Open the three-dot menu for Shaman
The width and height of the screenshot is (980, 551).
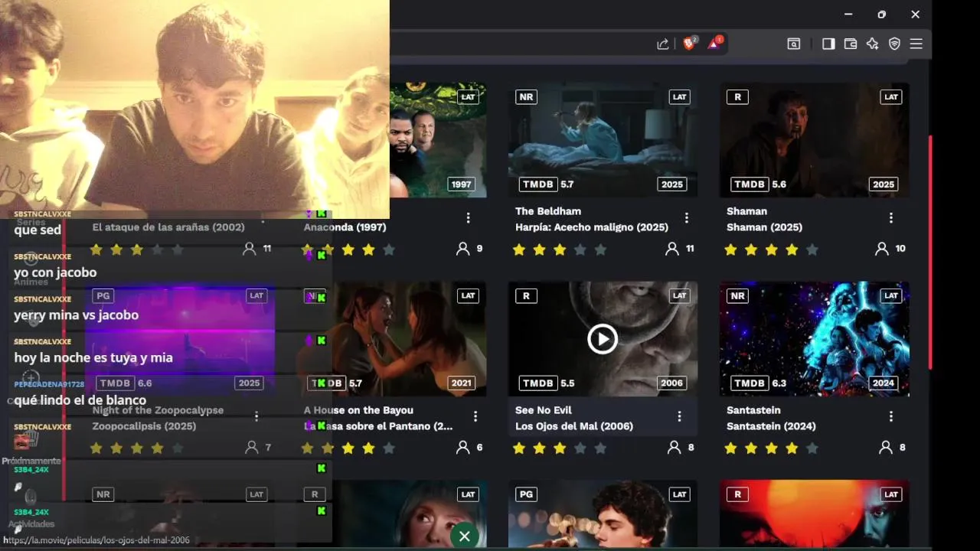click(891, 218)
